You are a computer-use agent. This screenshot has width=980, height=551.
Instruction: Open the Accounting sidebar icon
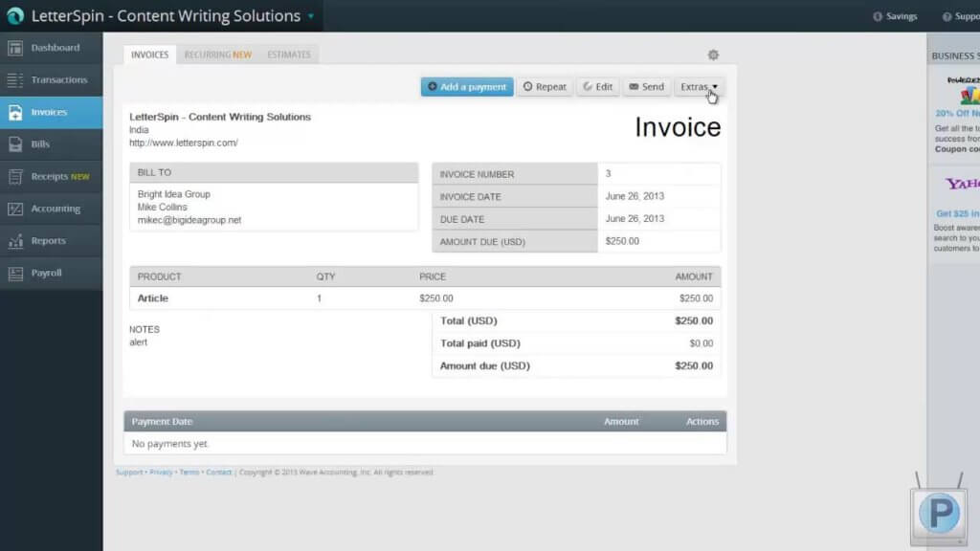click(15, 209)
